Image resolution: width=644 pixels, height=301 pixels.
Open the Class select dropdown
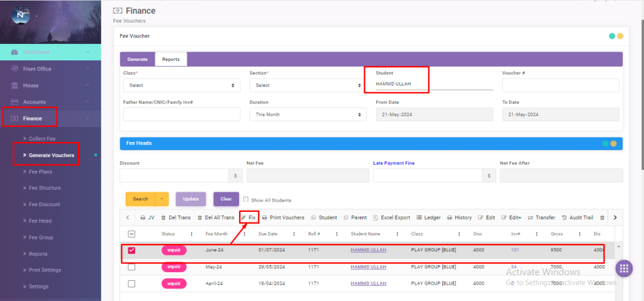point(182,85)
